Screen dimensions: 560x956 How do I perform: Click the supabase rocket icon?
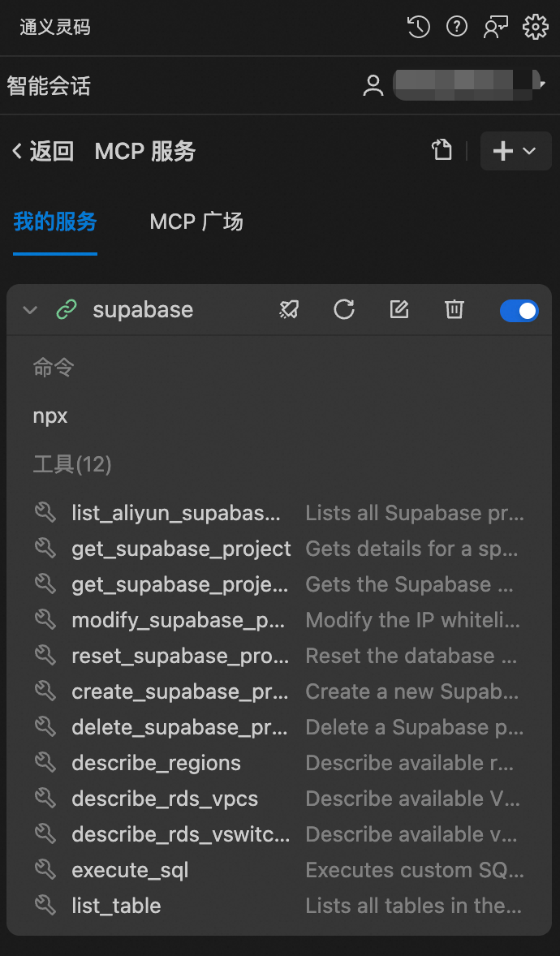289,309
